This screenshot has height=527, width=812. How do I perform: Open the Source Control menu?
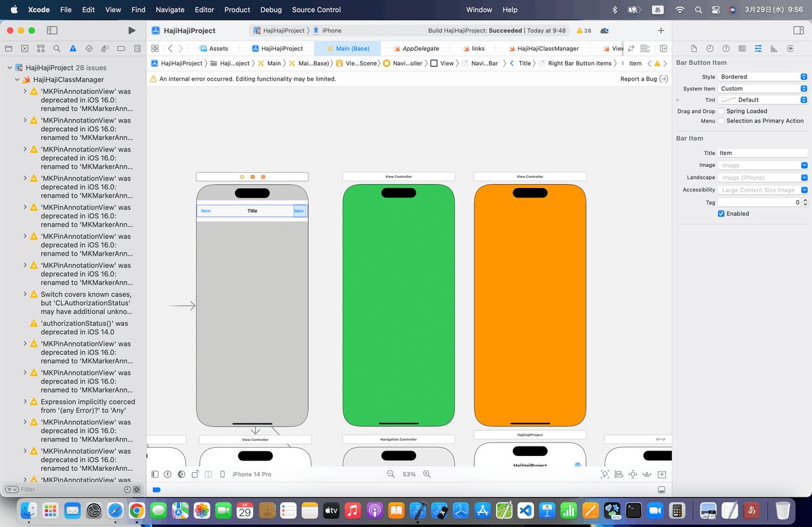(x=316, y=9)
